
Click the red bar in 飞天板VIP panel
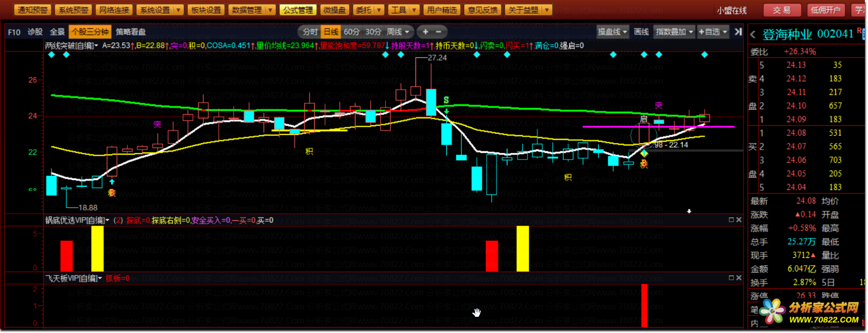pyautogui.click(x=644, y=305)
